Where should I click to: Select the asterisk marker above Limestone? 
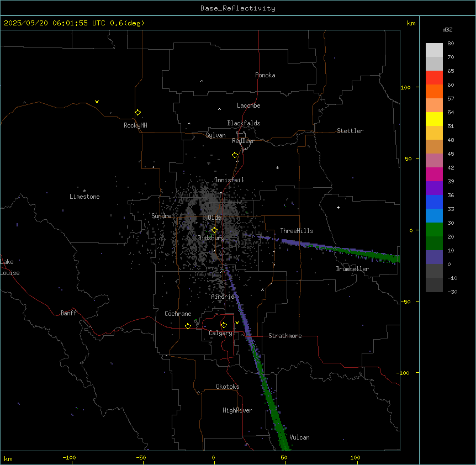coord(84,190)
